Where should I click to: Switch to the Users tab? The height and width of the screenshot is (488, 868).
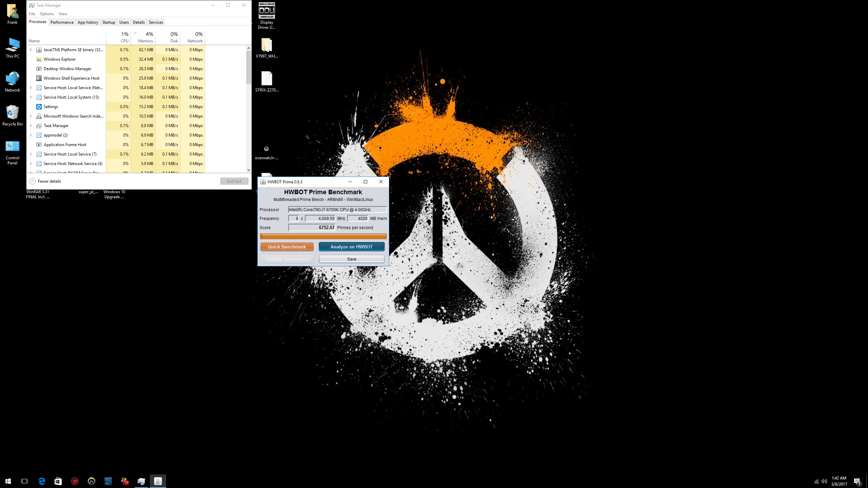click(x=124, y=22)
